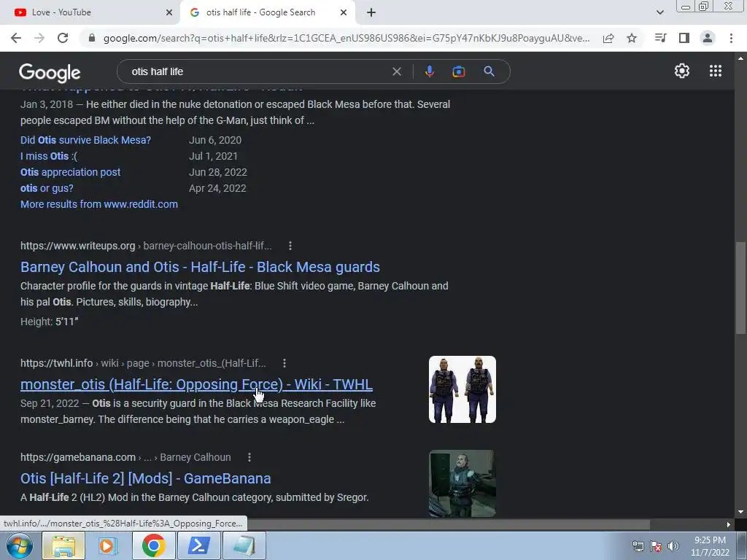Click the volume speaker tray icon

673,546
